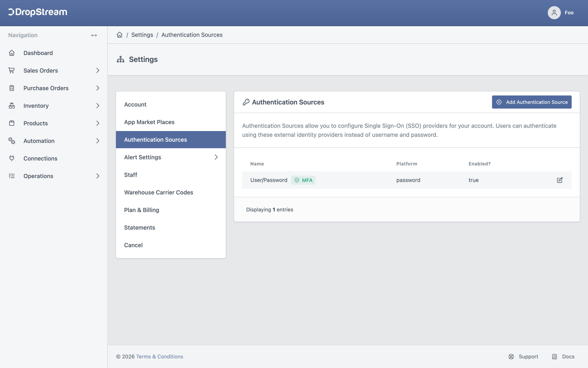Select Cancel in settings menu
The height and width of the screenshot is (368, 588).
tap(171, 245)
